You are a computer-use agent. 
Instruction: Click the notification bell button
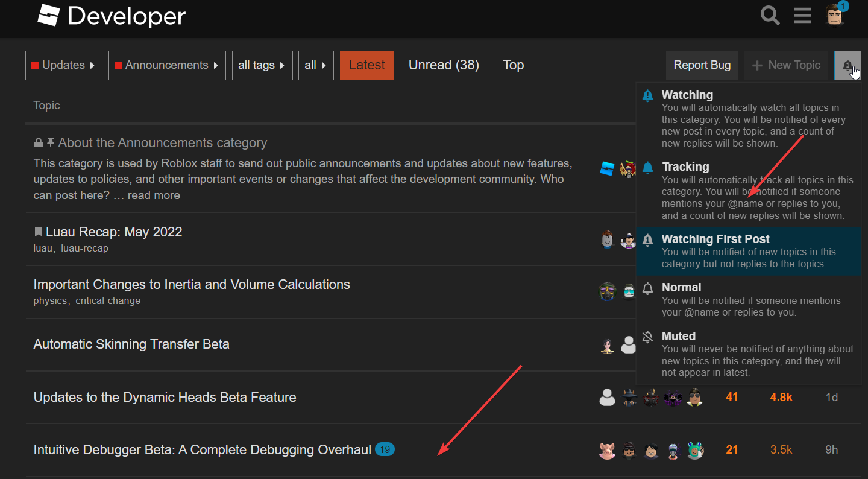pyautogui.click(x=848, y=65)
